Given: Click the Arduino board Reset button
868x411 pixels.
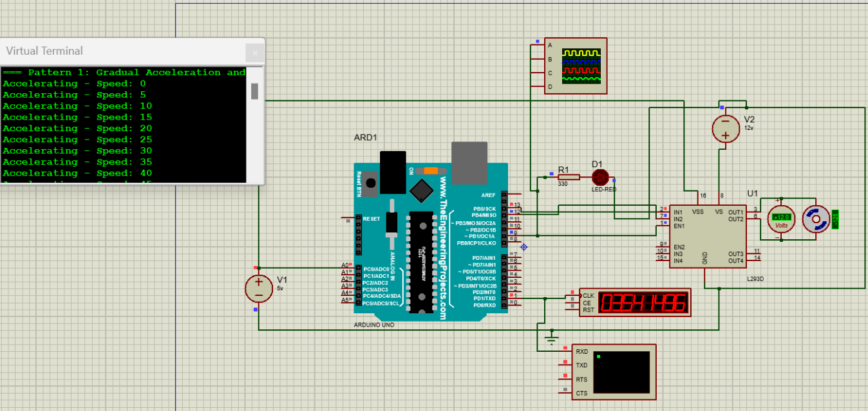Looking at the screenshot, I should (x=370, y=184).
